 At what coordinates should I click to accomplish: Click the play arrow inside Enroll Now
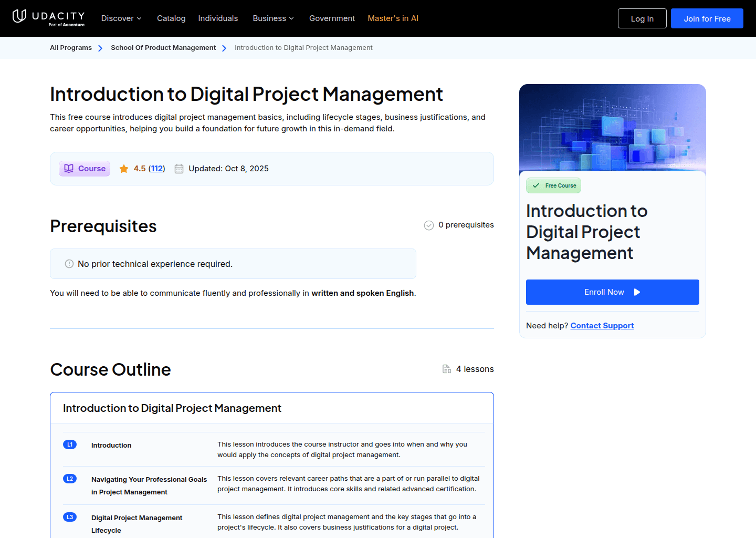tap(637, 292)
